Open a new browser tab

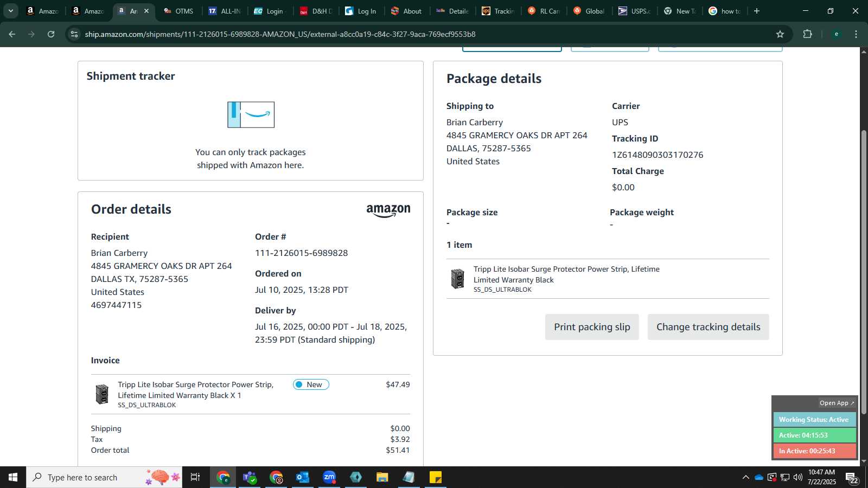point(757,11)
